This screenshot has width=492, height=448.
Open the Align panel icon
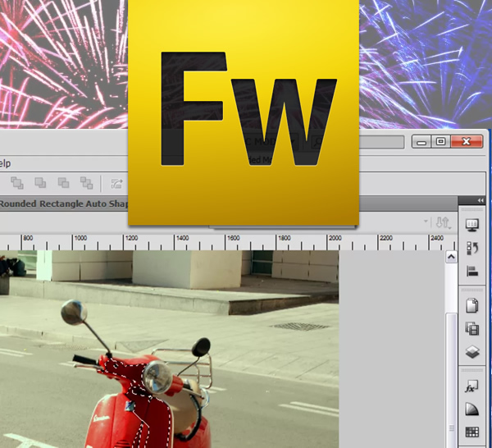472,271
